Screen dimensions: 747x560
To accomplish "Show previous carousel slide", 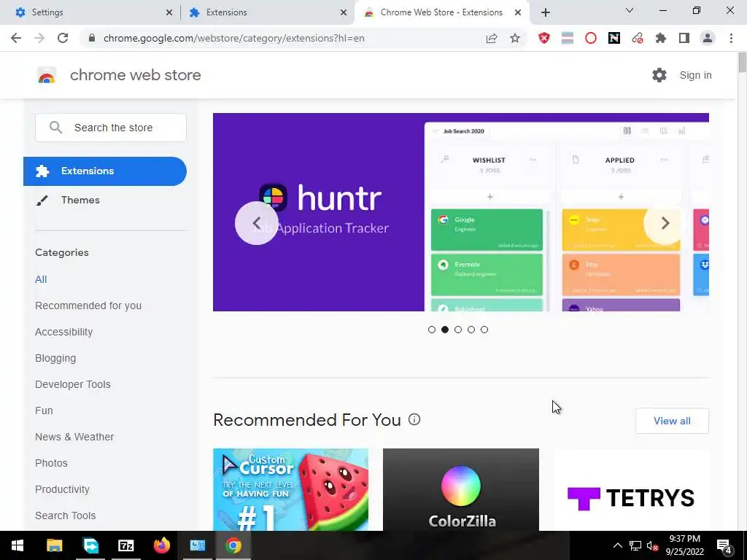I will click(x=256, y=223).
